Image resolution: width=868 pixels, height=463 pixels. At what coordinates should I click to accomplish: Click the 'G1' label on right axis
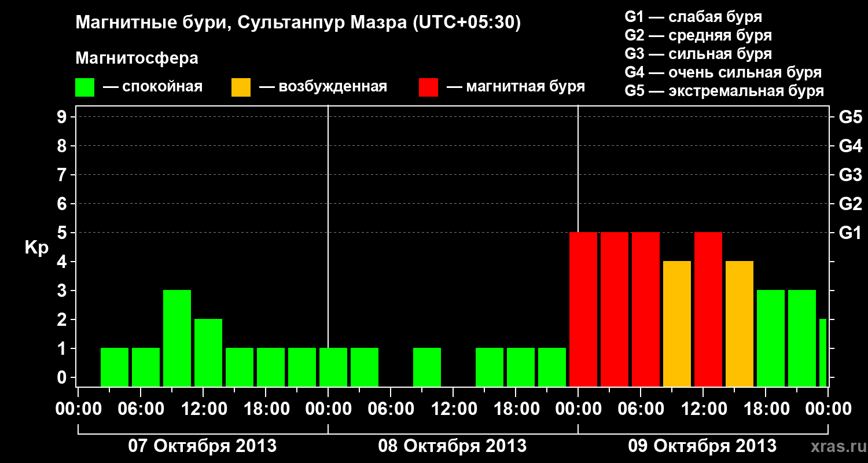click(851, 233)
